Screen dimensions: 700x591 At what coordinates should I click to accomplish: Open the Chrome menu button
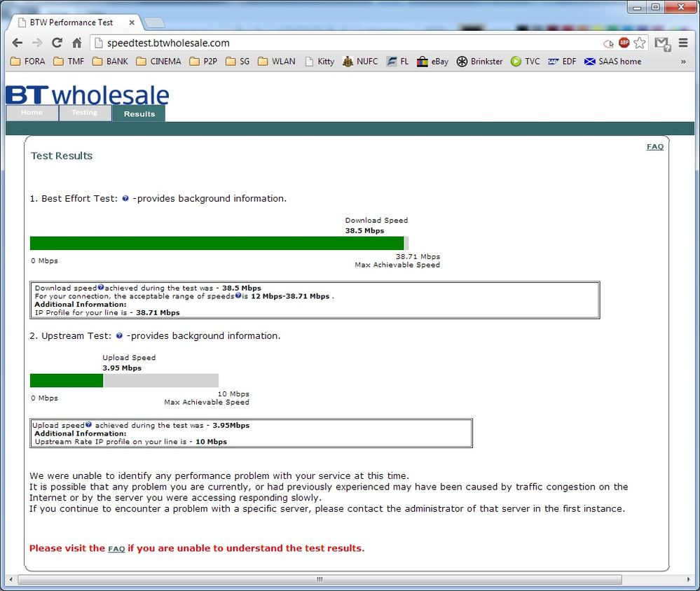point(683,43)
